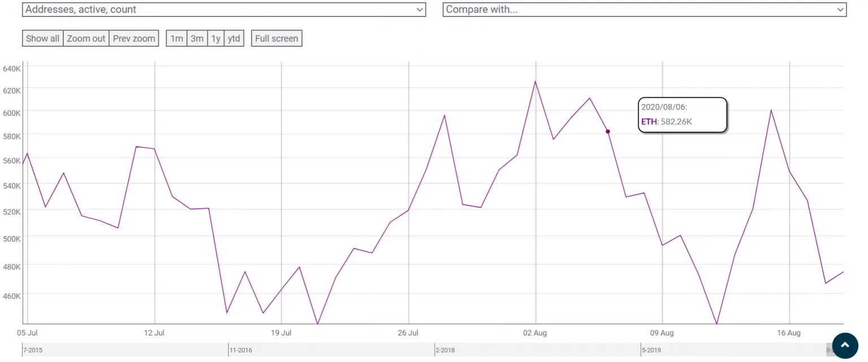Screen dimensions: 868x362
Task: Go back with Prev zoom
Action: pos(134,38)
